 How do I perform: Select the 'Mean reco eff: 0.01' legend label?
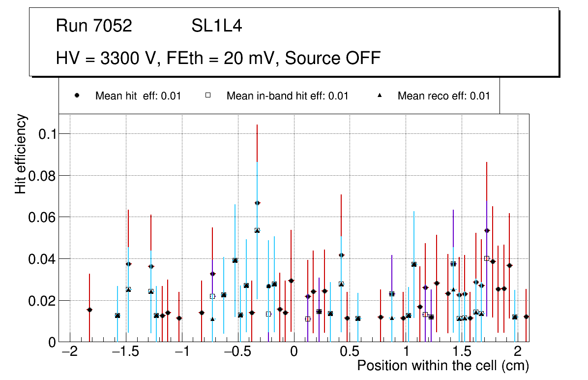(x=443, y=96)
